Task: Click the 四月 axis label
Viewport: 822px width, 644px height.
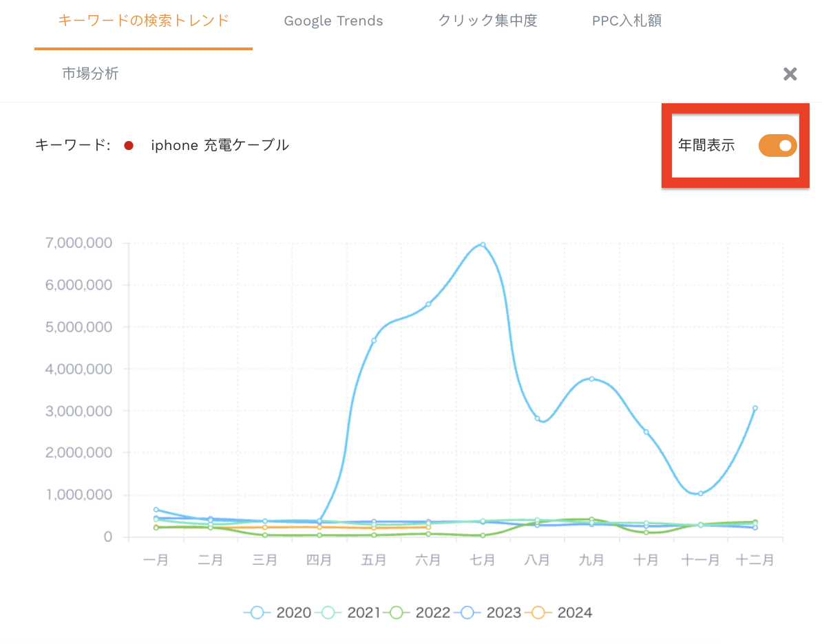Action: (x=319, y=560)
